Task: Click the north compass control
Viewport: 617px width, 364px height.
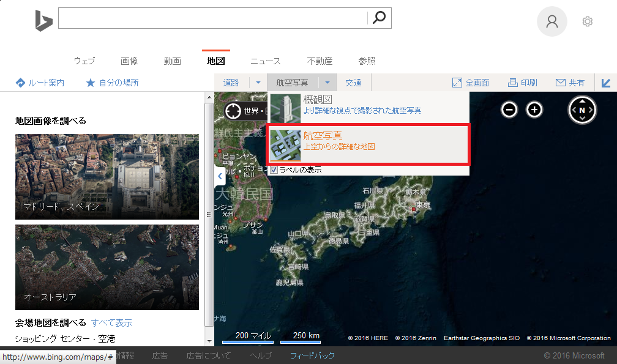Action: (582, 110)
